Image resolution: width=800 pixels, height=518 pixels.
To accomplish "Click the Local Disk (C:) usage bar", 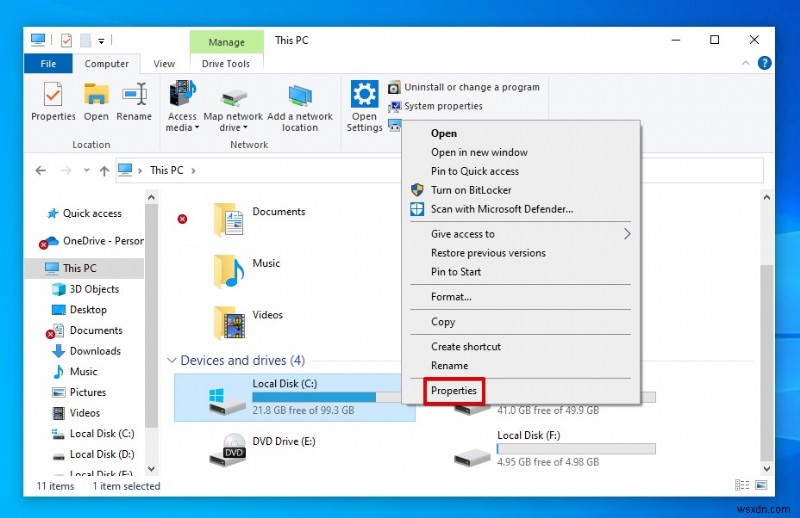I will [x=327, y=397].
